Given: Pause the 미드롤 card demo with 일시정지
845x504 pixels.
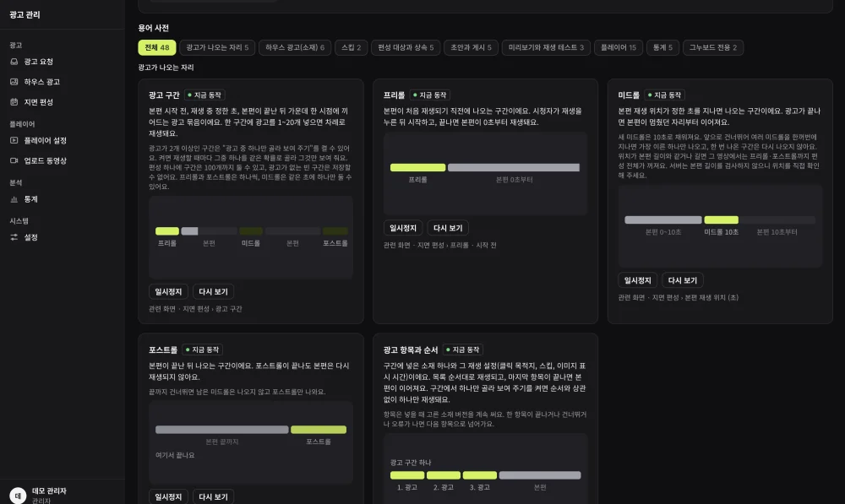Looking at the screenshot, I should point(637,280).
